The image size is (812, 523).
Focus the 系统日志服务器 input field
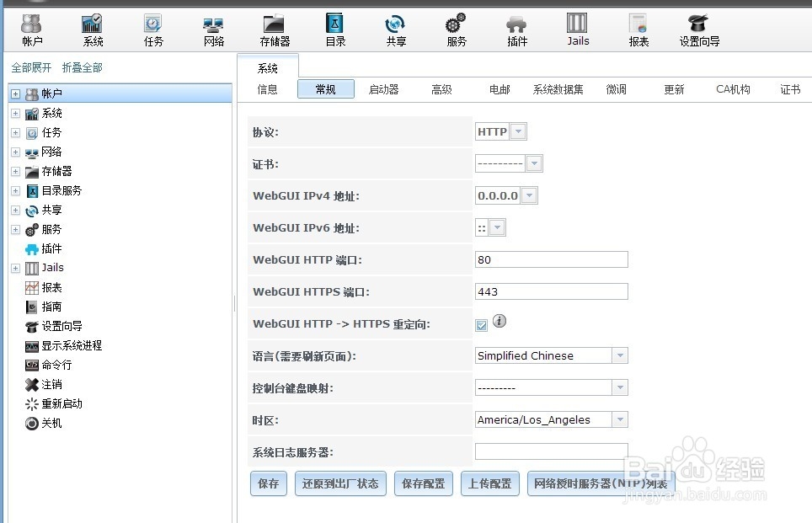552,451
